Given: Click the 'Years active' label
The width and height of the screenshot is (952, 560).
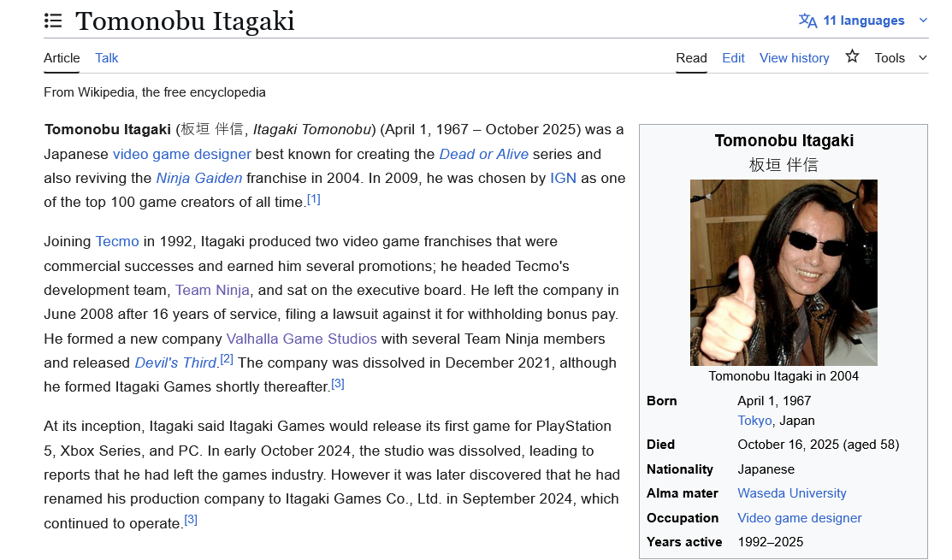Looking at the screenshot, I should pos(684,542).
